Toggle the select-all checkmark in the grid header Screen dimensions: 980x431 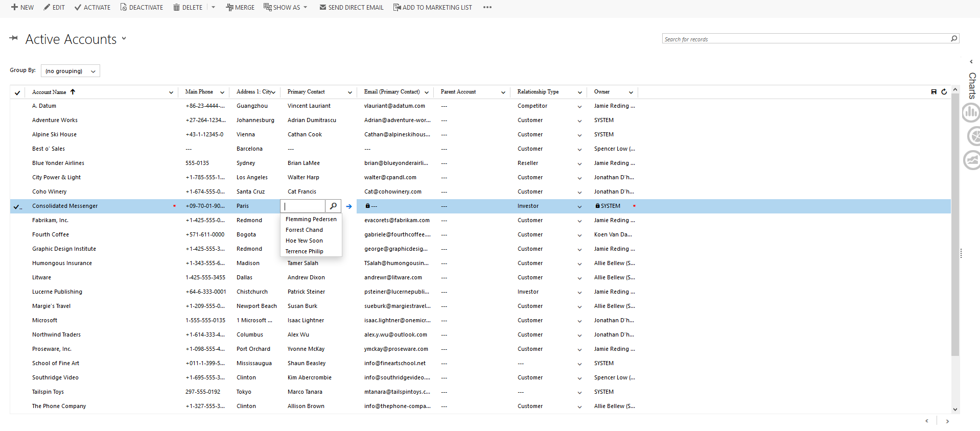(x=17, y=93)
